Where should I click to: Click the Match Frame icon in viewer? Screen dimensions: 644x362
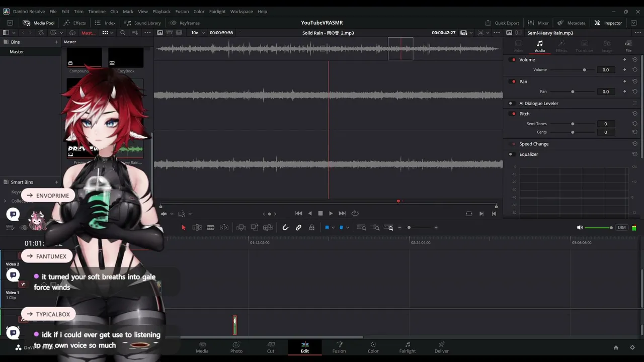click(469, 214)
